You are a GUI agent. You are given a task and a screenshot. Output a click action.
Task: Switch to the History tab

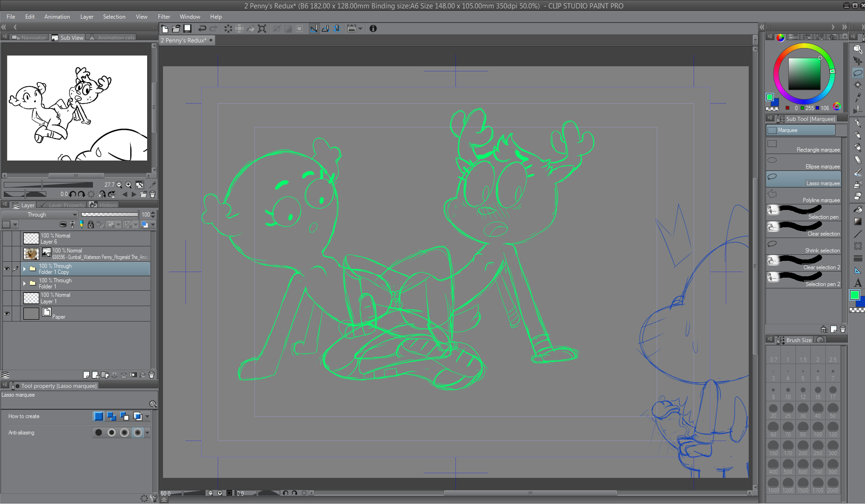click(x=104, y=205)
